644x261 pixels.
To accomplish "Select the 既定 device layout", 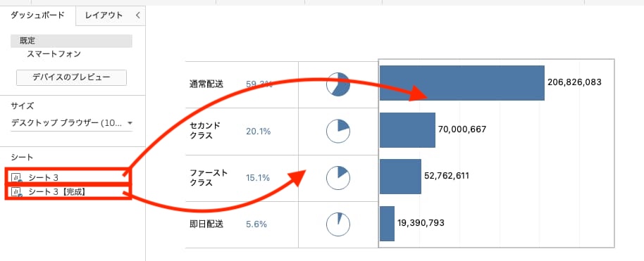I will pyautogui.click(x=71, y=41).
